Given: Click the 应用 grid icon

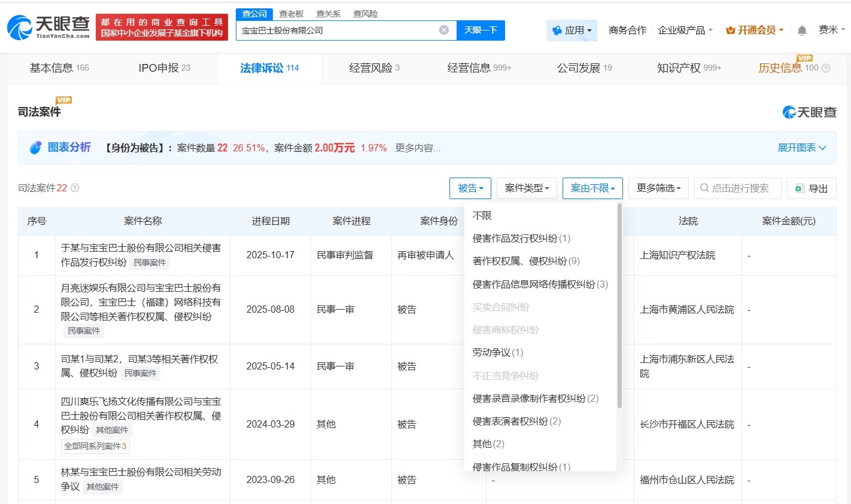Looking at the screenshot, I should (x=557, y=29).
